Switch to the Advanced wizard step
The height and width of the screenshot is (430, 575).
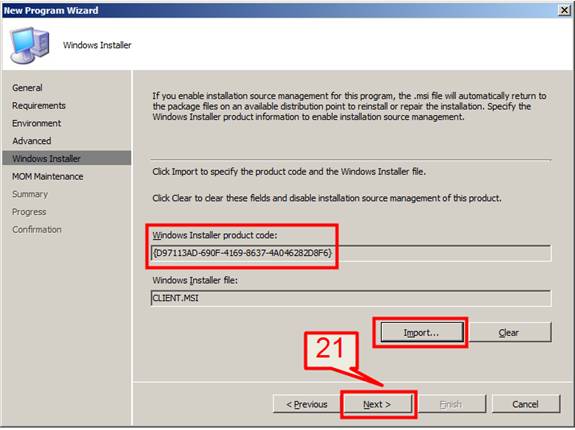point(32,141)
